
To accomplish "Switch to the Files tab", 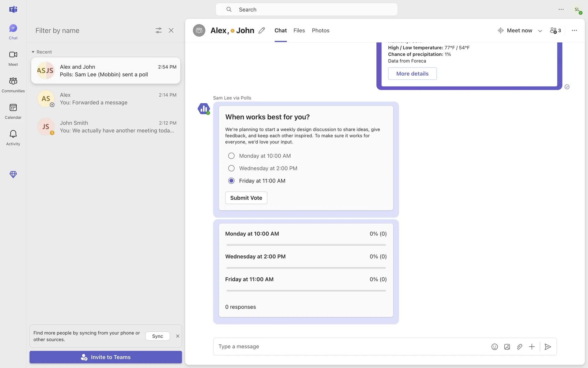I will coord(299,30).
